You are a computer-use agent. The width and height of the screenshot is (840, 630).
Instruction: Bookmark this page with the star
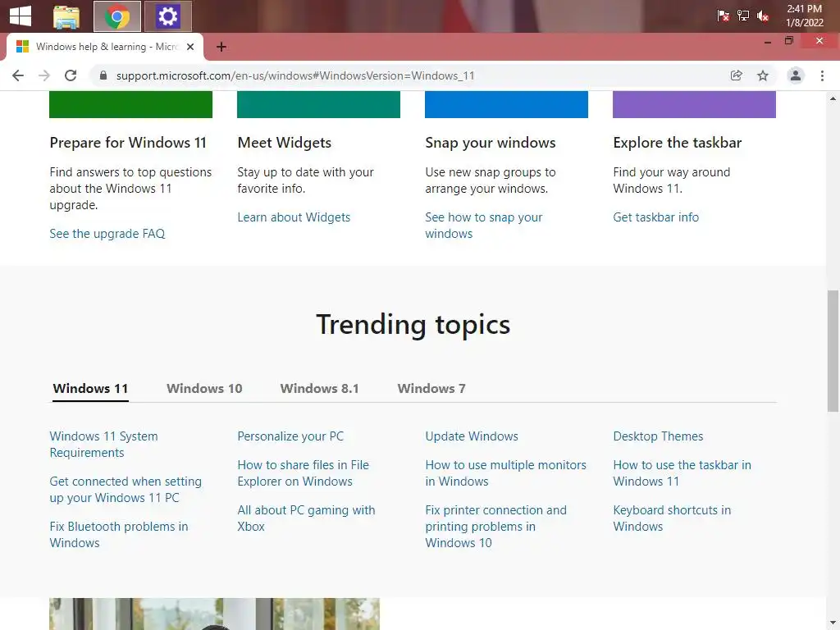pyautogui.click(x=763, y=75)
